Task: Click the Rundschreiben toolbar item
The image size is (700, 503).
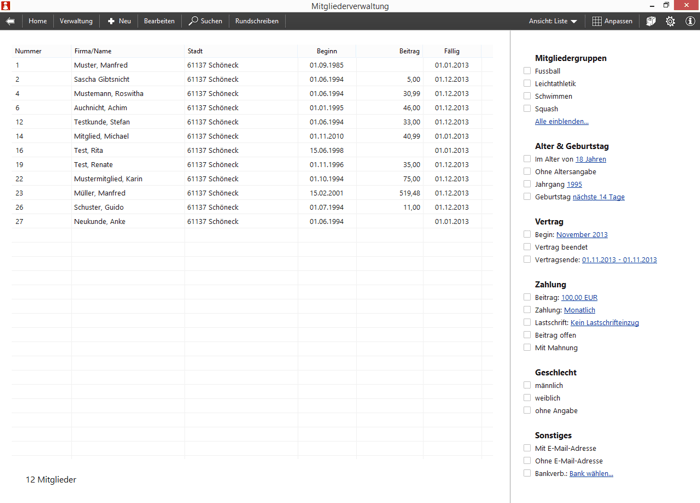Action: click(x=257, y=21)
